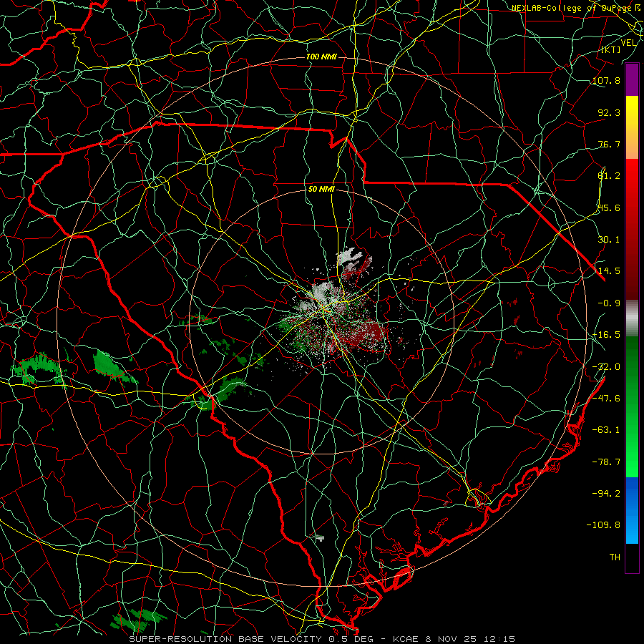Pick the purple segment of the velocity color bar
Screen dimensions: 644x644
[632, 79]
